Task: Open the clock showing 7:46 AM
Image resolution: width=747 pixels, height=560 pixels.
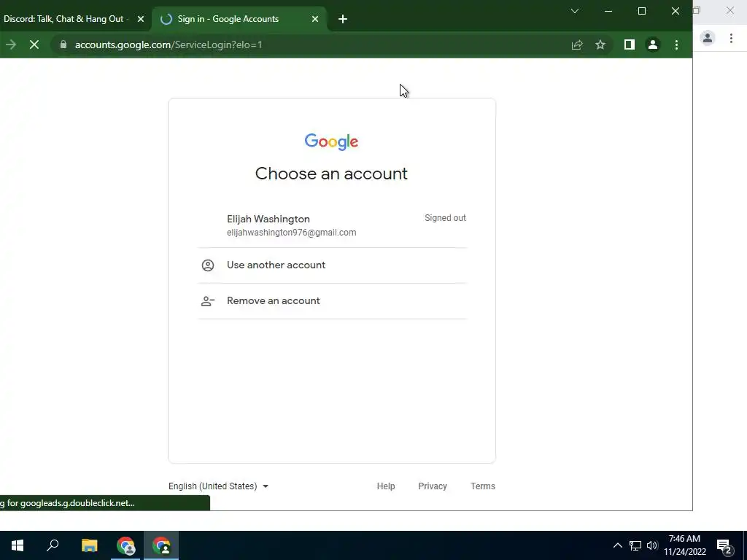Action: click(x=685, y=545)
